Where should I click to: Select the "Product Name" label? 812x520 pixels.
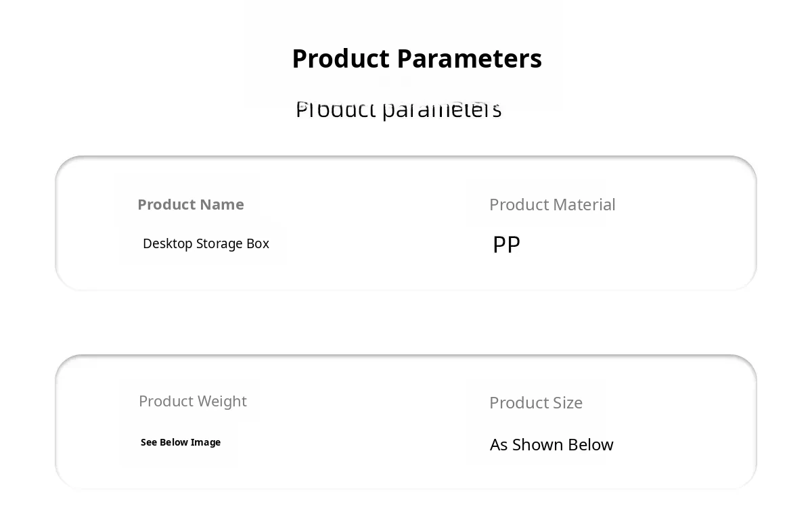(190, 204)
